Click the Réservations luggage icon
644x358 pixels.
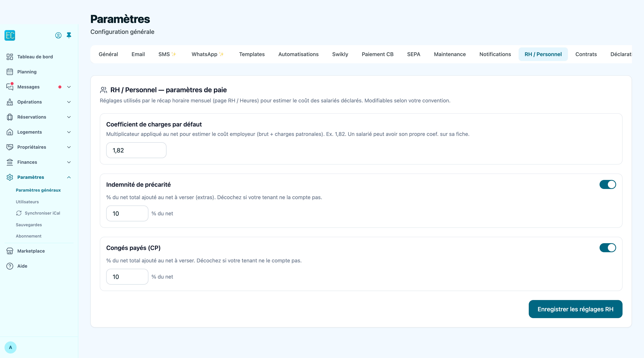[x=10, y=117]
